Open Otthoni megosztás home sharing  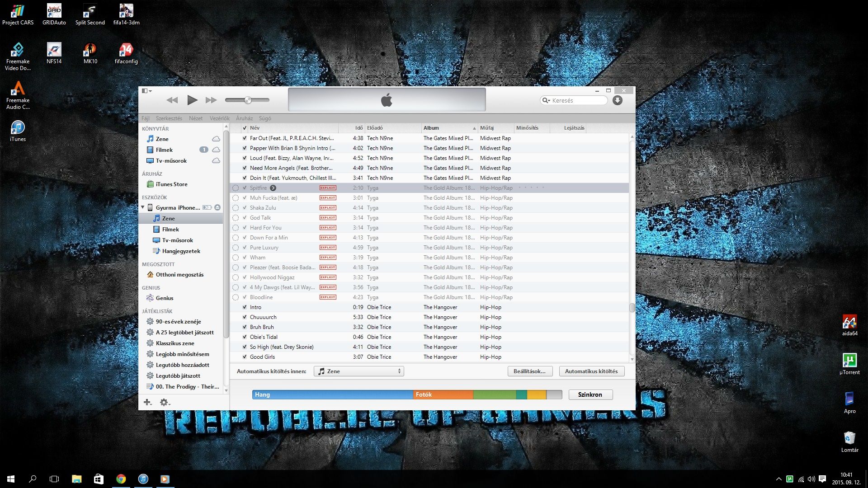click(179, 274)
